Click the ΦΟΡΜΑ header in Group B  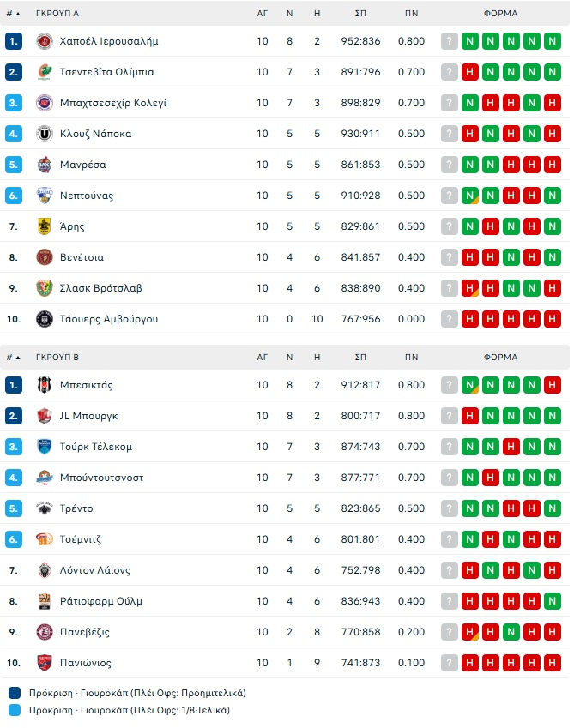500,358
